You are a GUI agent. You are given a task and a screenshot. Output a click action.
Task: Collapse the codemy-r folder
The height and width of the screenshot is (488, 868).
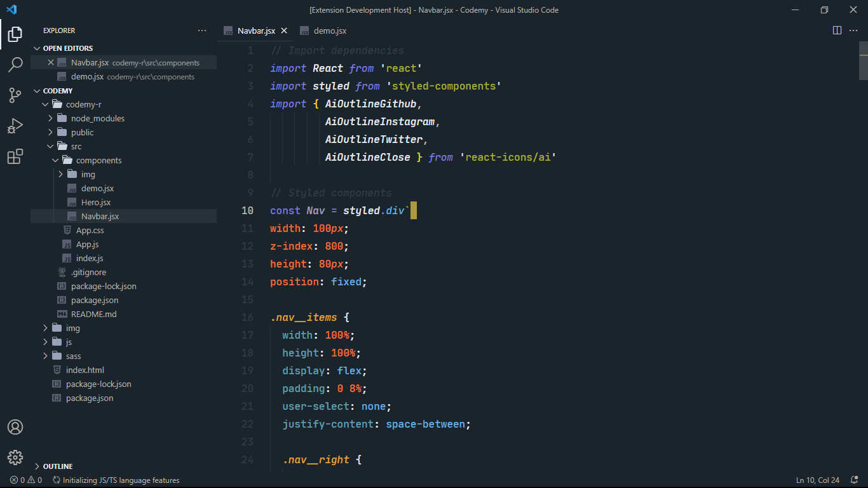pos(46,104)
